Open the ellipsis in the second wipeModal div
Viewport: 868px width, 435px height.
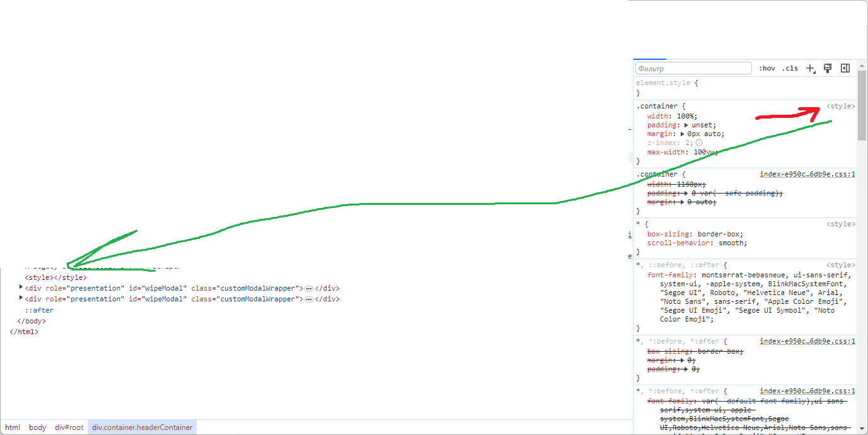click(309, 299)
